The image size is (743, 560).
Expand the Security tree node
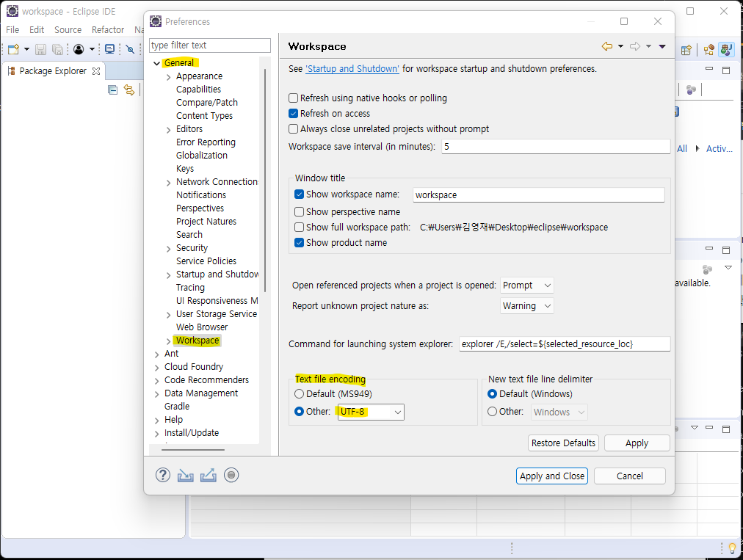tap(169, 249)
